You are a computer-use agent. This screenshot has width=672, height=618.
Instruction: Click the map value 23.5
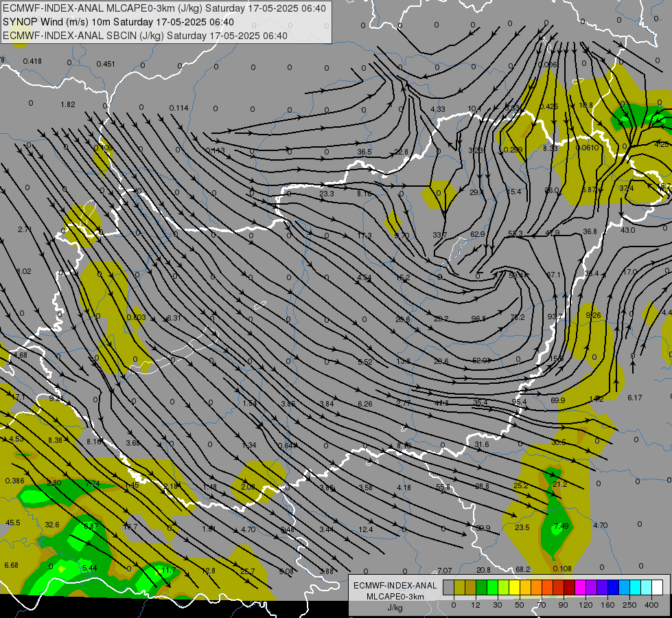[522, 527]
